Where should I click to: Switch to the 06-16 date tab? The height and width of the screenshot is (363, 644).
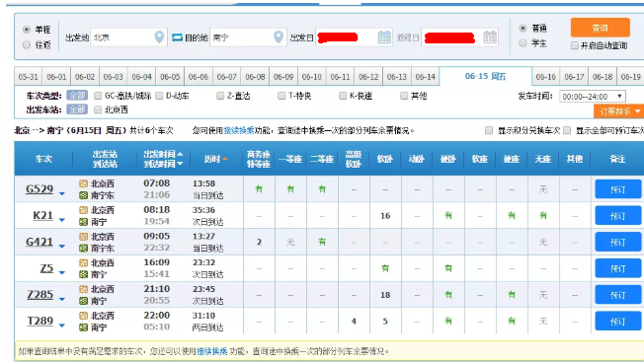pyautogui.click(x=546, y=77)
